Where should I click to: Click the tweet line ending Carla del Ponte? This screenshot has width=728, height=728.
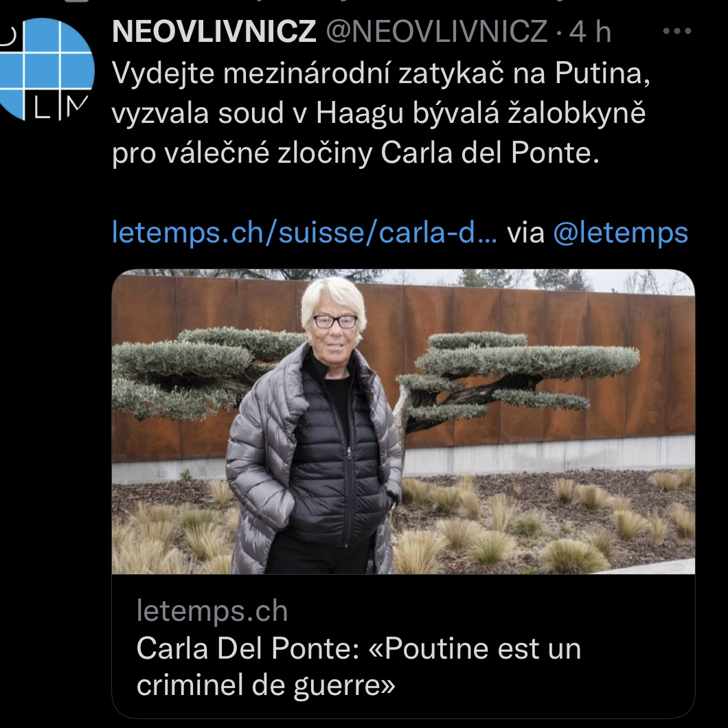(x=356, y=152)
